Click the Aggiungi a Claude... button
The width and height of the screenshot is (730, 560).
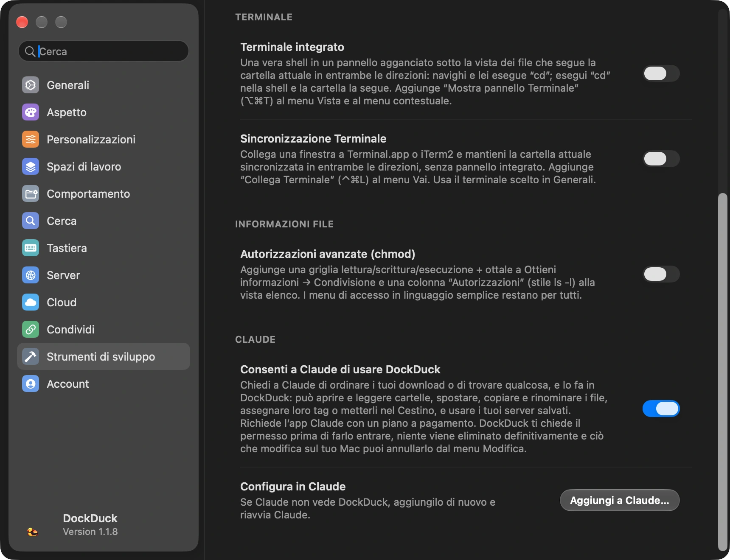pos(620,500)
